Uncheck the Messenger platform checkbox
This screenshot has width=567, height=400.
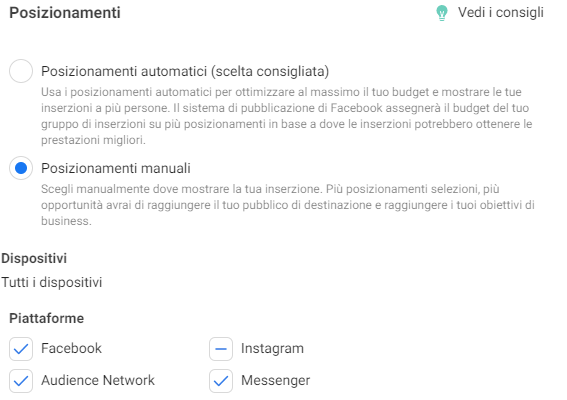(x=221, y=380)
